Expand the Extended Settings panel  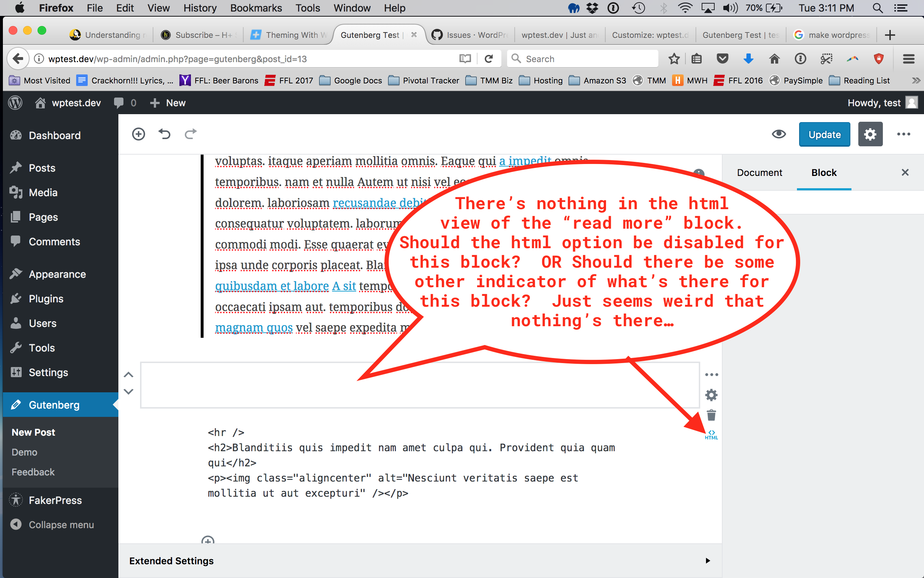(x=420, y=560)
